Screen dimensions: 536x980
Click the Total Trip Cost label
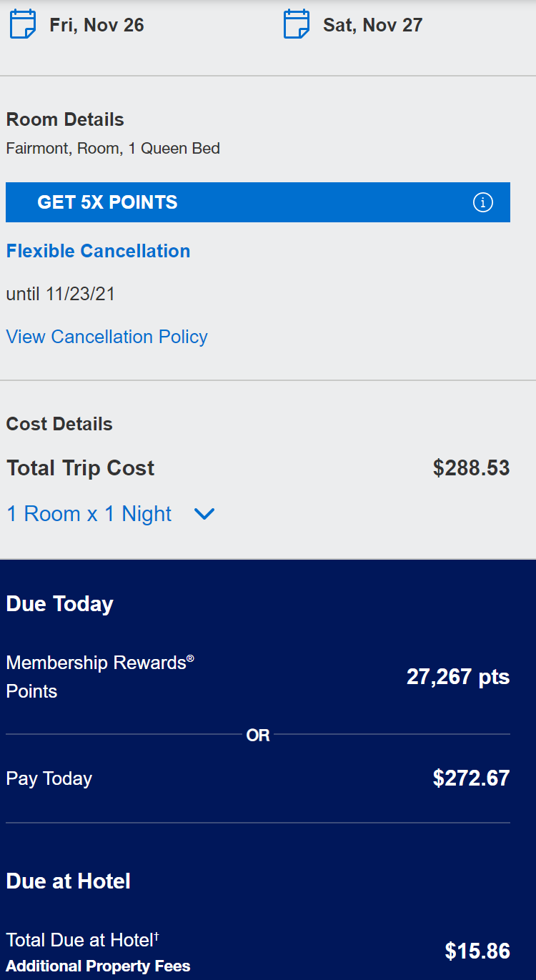[81, 468]
